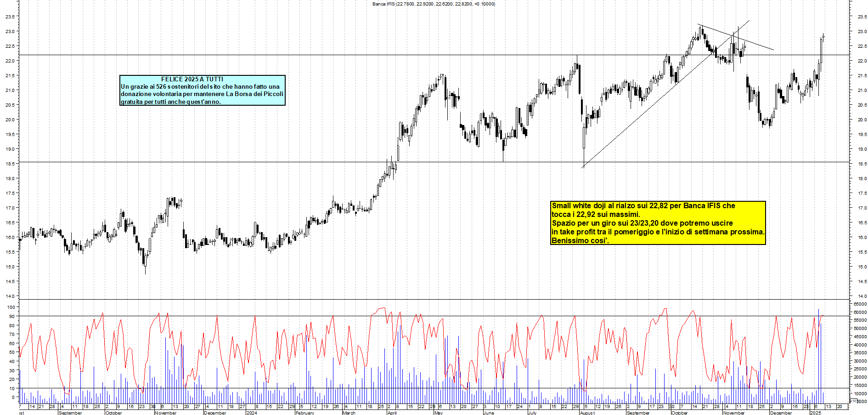Click the 0 oscillator scale value
Image resolution: width=868 pixels, height=415 pixels.
(x=14, y=397)
